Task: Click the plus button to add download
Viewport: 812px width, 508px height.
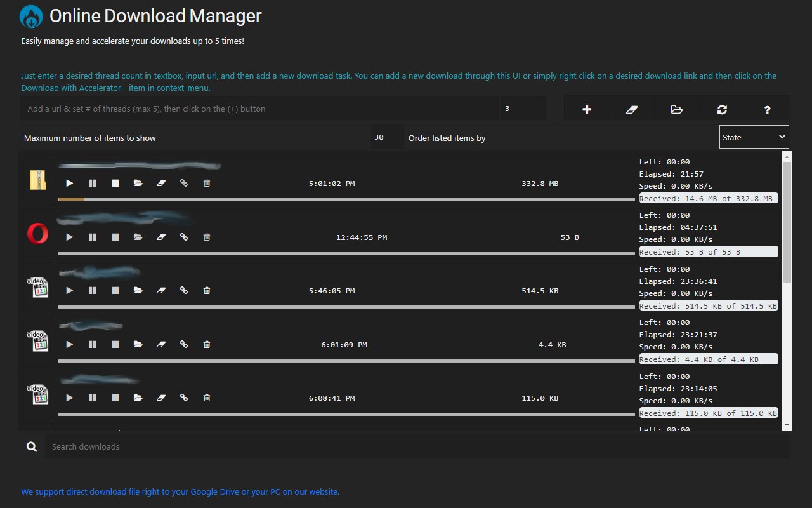Action: pos(587,109)
